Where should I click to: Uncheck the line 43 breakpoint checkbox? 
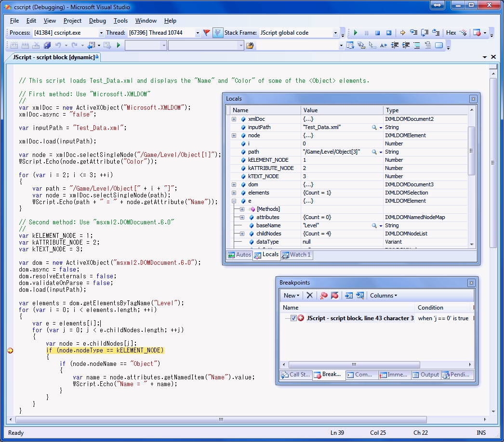[293, 318]
